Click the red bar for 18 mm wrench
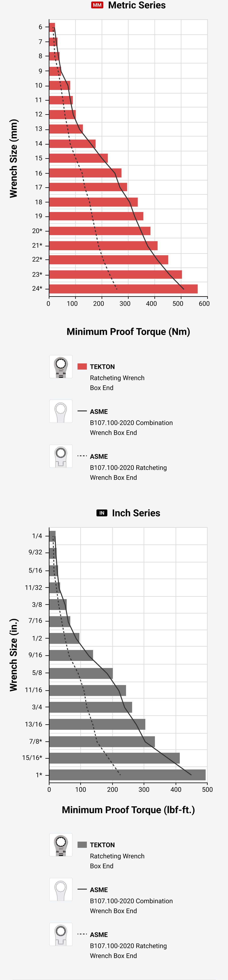 point(94,202)
